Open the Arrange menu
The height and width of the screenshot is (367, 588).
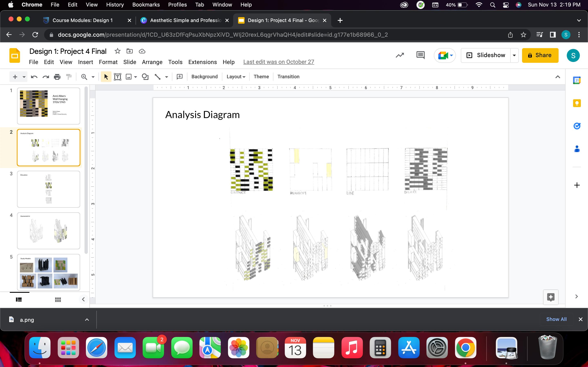point(152,62)
